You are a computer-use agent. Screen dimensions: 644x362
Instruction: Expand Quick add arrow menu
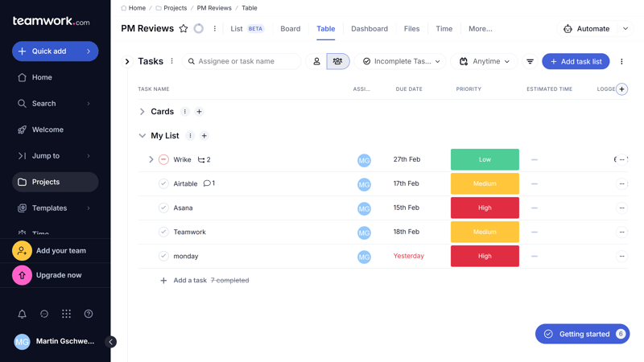point(89,51)
